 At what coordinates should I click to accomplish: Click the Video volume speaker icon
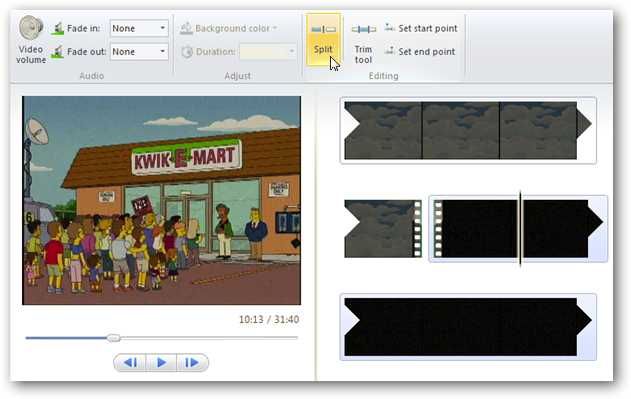pyautogui.click(x=31, y=28)
